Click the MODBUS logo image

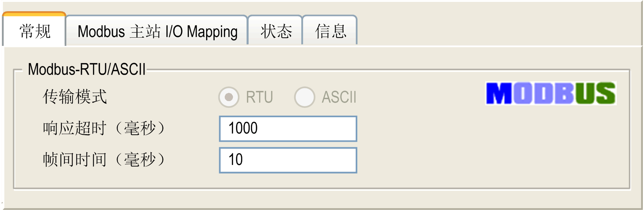551,93
